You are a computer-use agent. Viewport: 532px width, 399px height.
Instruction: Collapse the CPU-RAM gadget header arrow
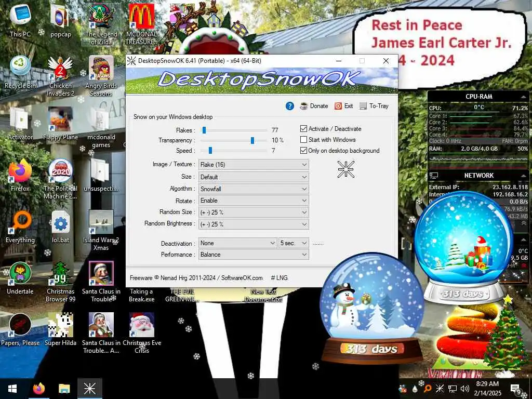[x=523, y=97]
